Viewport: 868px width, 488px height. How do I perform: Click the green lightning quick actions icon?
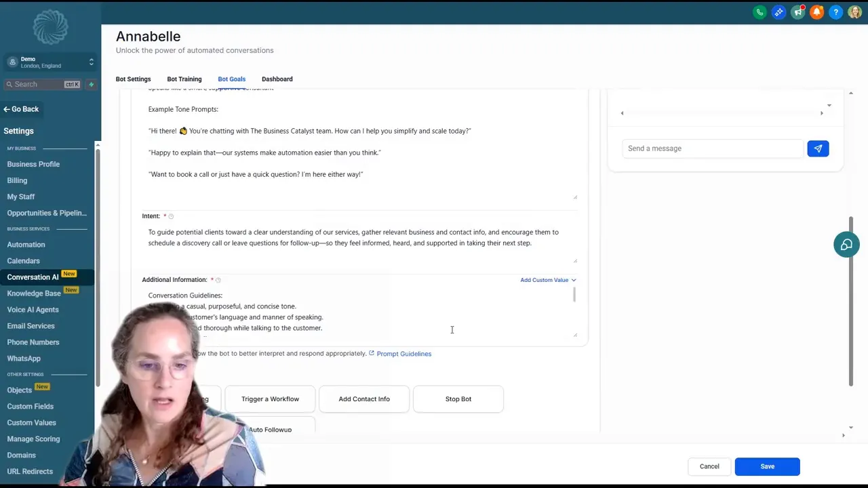pyautogui.click(x=91, y=84)
